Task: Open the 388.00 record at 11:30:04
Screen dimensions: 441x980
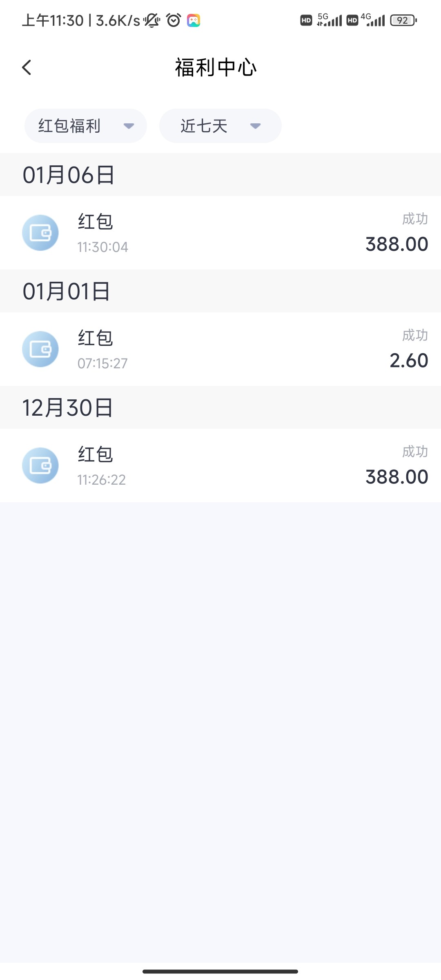Action: tap(220, 233)
